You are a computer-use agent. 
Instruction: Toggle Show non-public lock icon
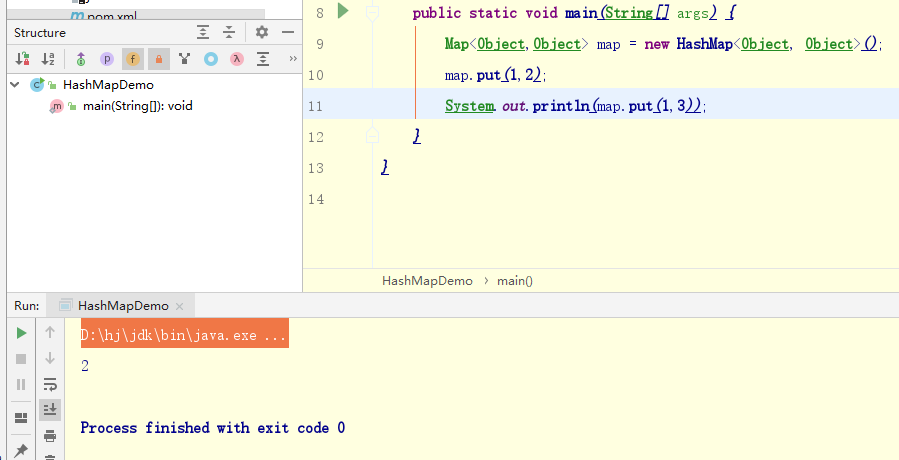pyautogui.click(x=159, y=59)
